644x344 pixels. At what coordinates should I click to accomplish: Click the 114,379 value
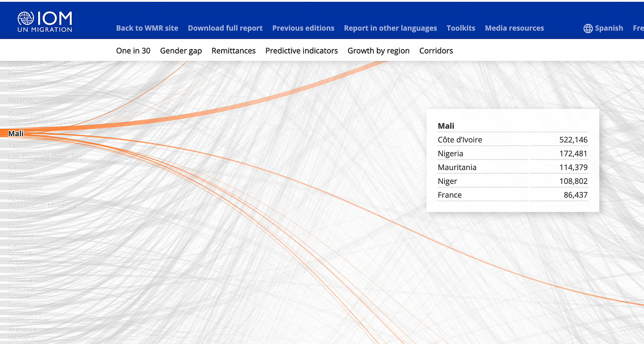coord(573,167)
